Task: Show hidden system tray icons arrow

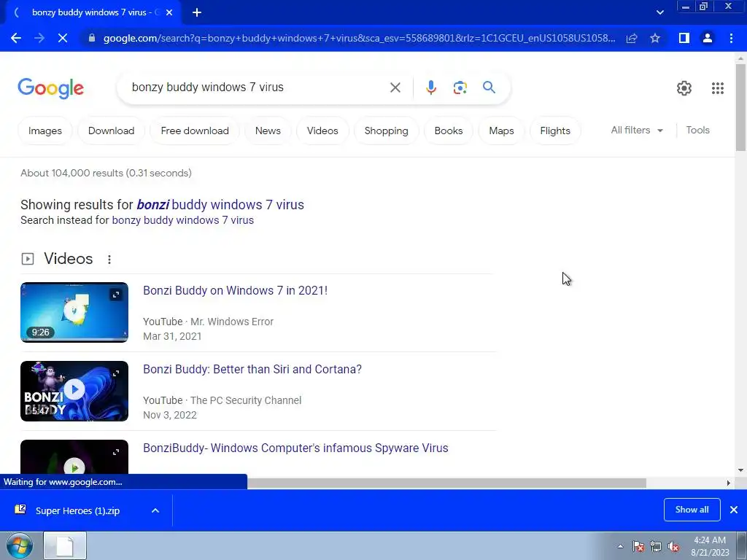Action: 620,546
